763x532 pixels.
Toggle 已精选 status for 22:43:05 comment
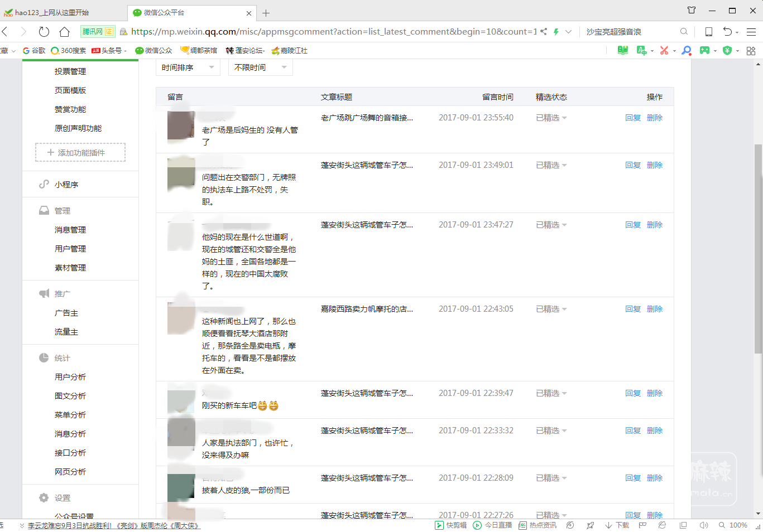tap(551, 309)
